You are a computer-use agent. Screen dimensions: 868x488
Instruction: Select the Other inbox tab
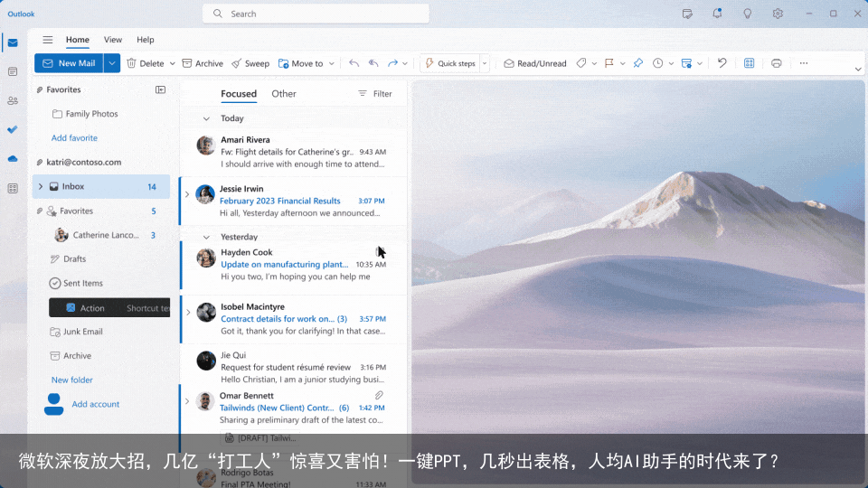click(283, 94)
